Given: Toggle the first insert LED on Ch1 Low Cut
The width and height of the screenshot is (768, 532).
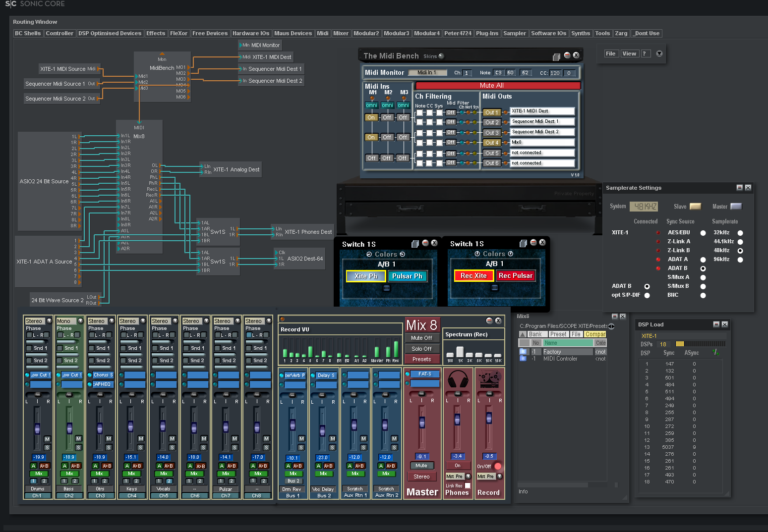Looking at the screenshot, I should point(27,375).
